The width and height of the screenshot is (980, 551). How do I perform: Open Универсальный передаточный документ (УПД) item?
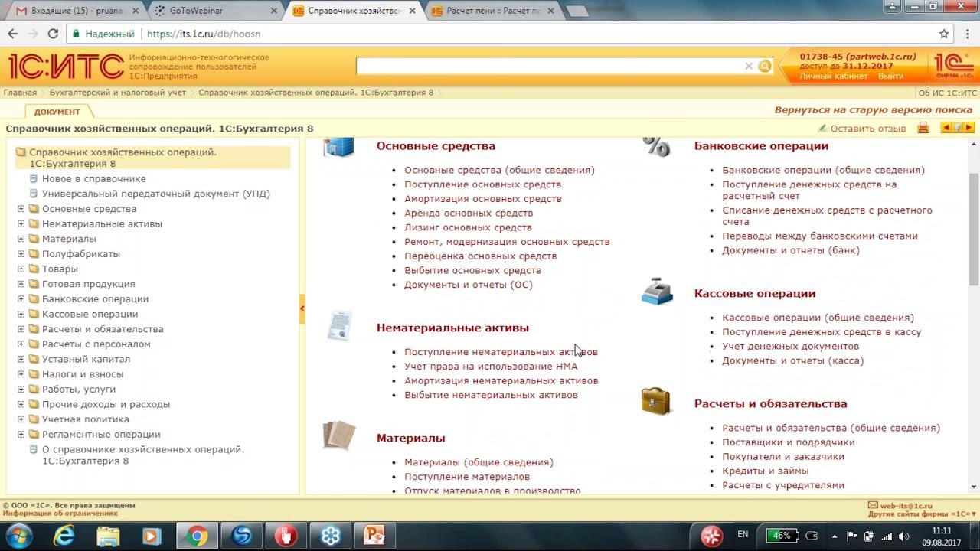tap(156, 194)
